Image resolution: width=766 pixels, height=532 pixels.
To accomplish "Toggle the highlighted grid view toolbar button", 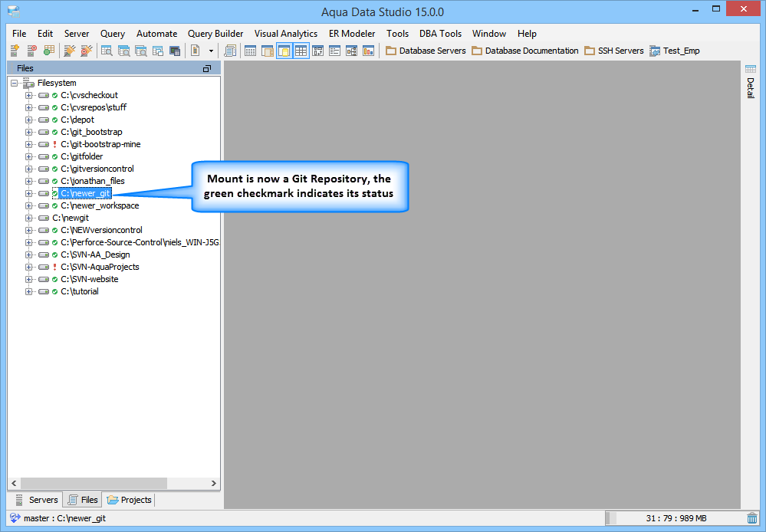I will click(301, 51).
